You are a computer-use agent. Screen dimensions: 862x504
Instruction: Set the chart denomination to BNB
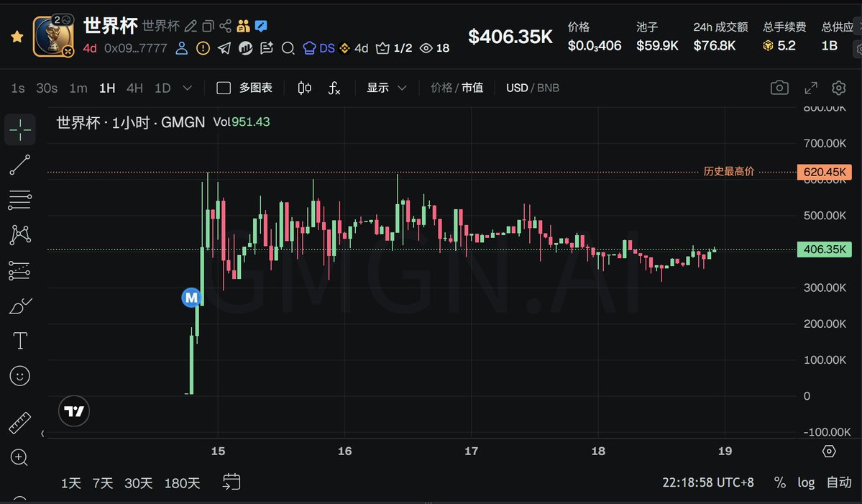tap(548, 88)
